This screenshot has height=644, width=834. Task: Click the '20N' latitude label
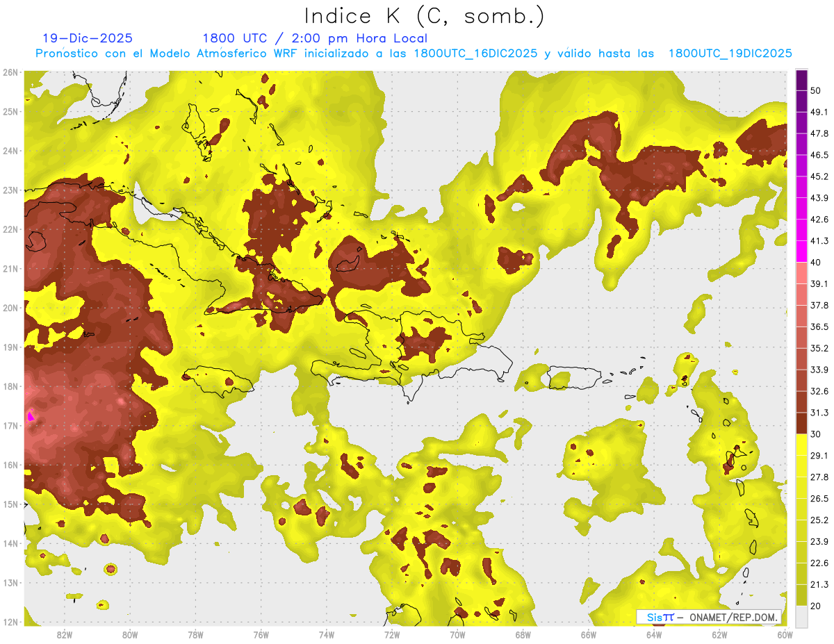(x=10, y=308)
